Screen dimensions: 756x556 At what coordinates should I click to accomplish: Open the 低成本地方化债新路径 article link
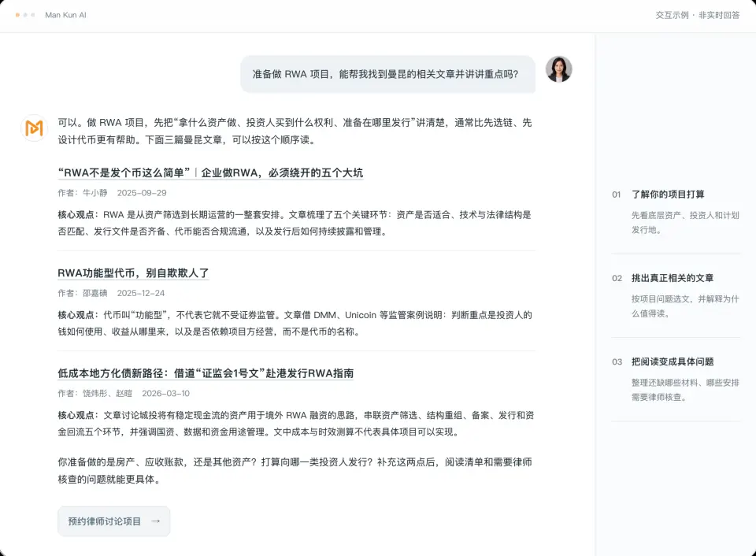(x=206, y=373)
